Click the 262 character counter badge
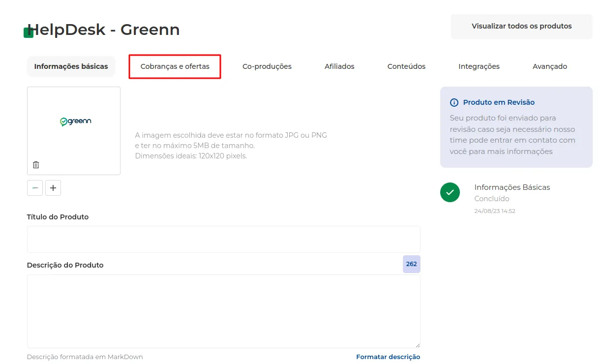This screenshot has height=364, width=604. click(x=412, y=264)
